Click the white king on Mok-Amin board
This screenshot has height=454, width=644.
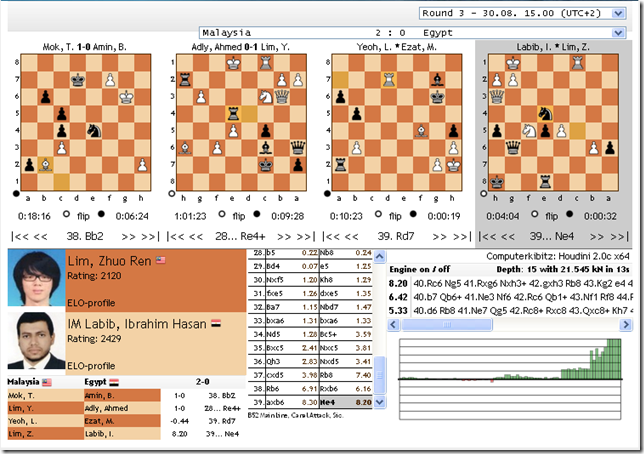click(x=127, y=96)
